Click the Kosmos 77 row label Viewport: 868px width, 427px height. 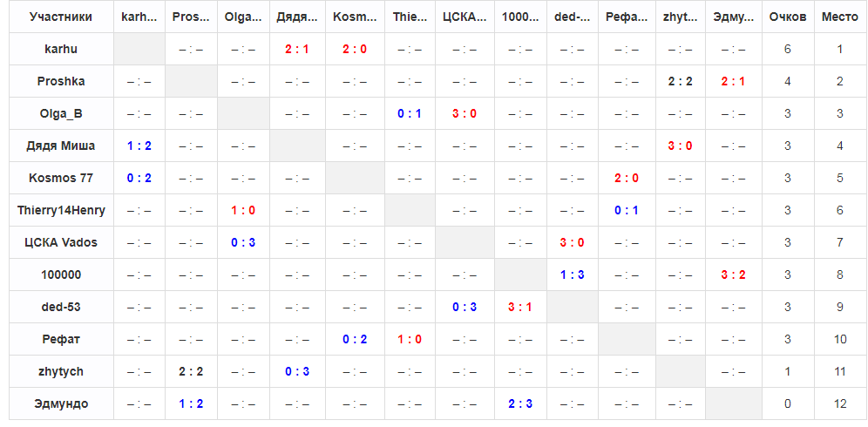pyautogui.click(x=61, y=178)
